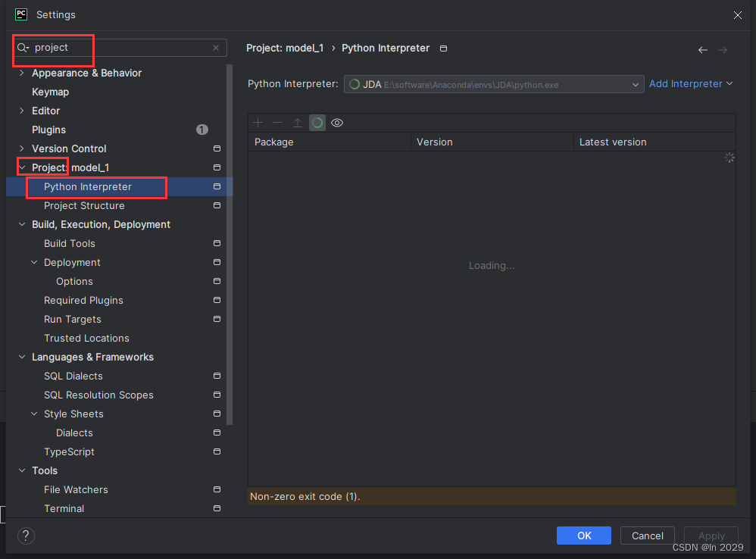Click project-level icon on SQL Dialects row
This screenshot has width=756, height=559.
tap(217, 376)
